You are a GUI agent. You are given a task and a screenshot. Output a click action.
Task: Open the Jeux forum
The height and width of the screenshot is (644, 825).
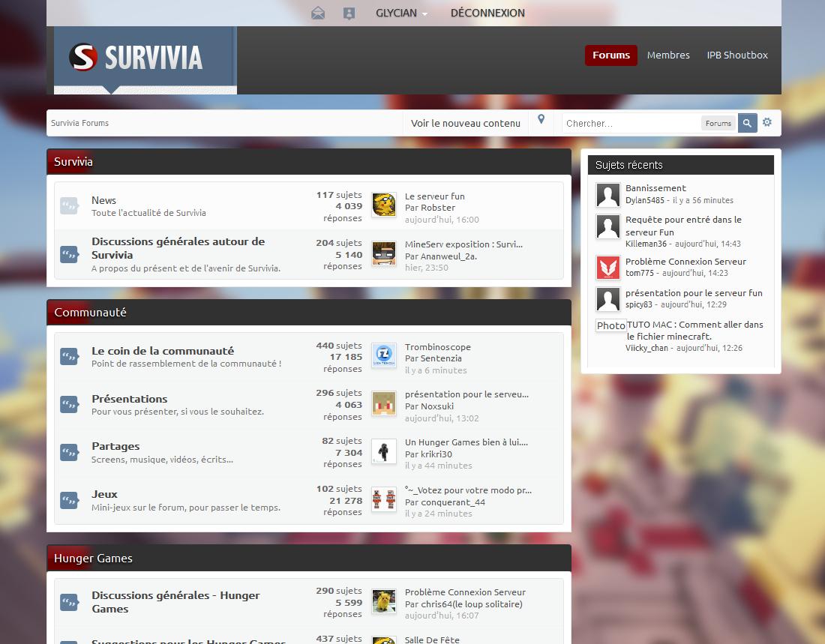coord(104,494)
